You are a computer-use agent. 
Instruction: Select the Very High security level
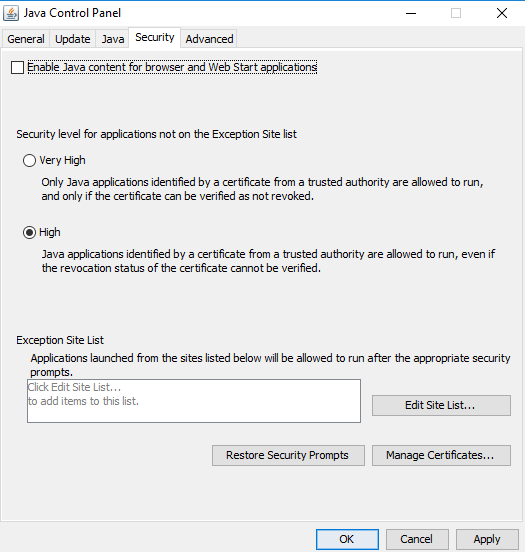pyautogui.click(x=29, y=161)
